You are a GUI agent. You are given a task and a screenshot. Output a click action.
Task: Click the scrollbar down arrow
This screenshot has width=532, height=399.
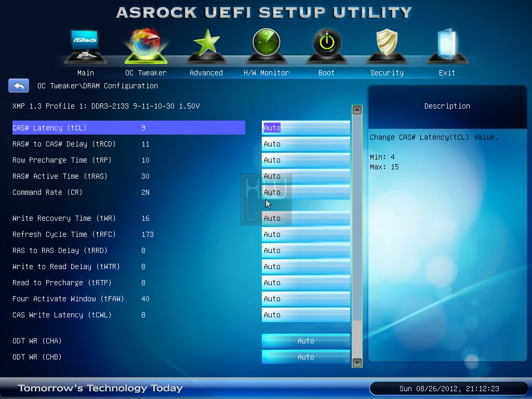click(x=357, y=363)
